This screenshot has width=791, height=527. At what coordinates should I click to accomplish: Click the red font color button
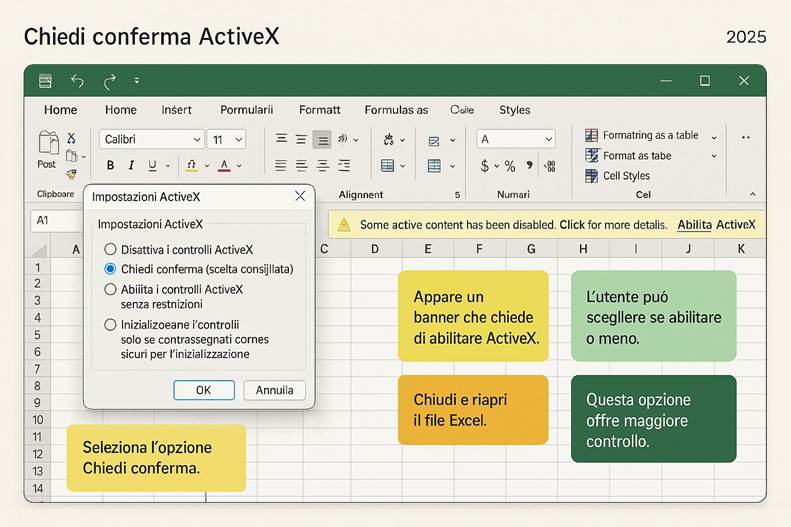[224, 166]
